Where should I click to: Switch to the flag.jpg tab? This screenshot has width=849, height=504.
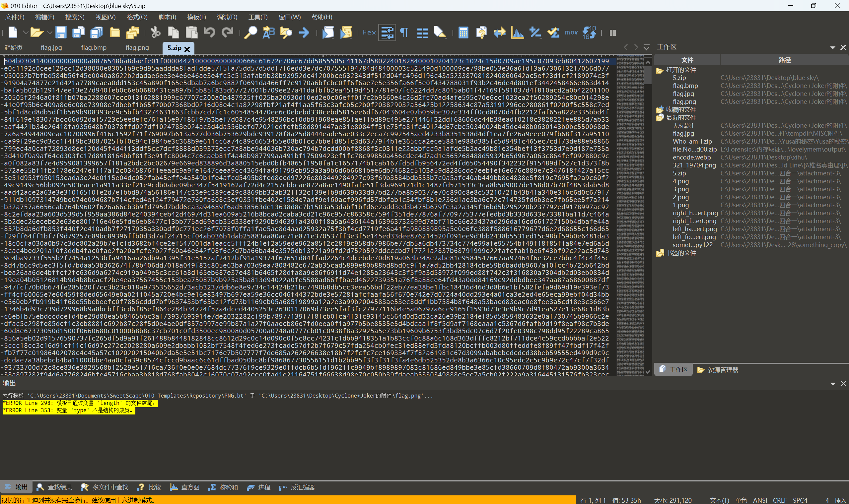click(x=51, y=47)
